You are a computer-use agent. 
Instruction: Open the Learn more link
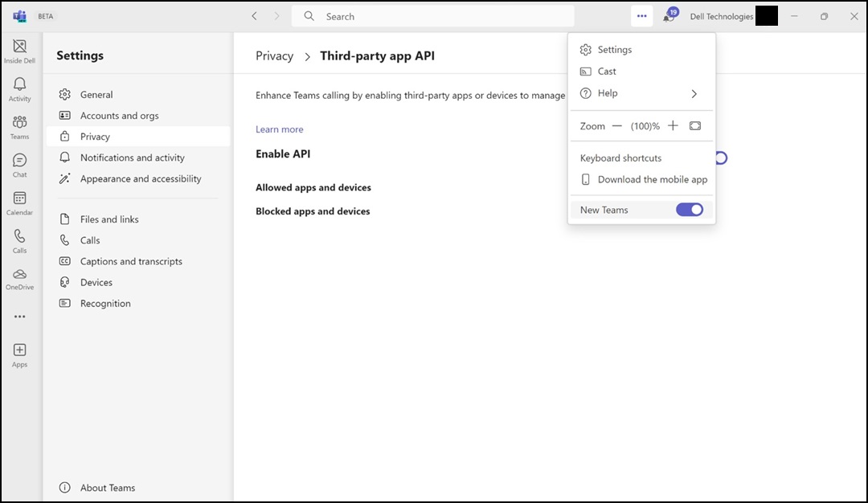coord(279,129)
